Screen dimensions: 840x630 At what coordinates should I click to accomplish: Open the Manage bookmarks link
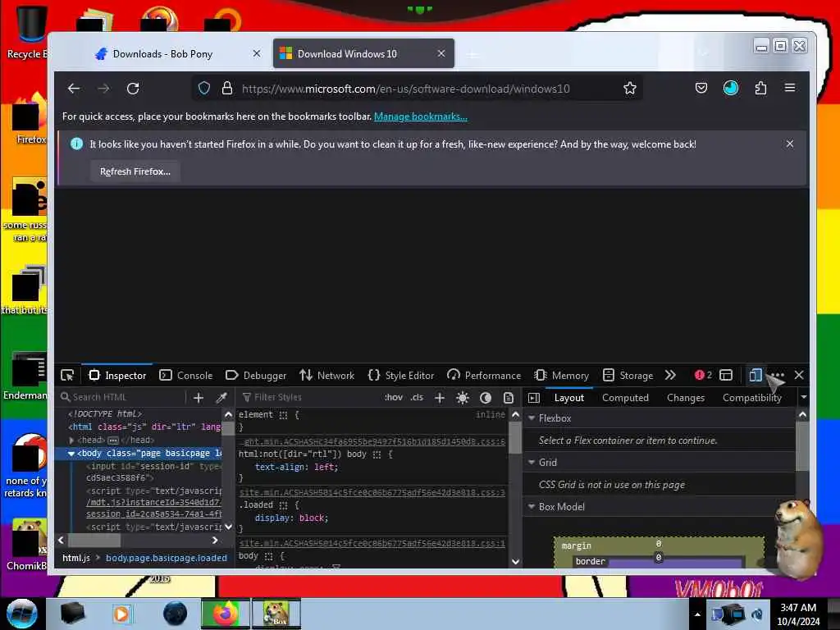click(x=421, y=116)
